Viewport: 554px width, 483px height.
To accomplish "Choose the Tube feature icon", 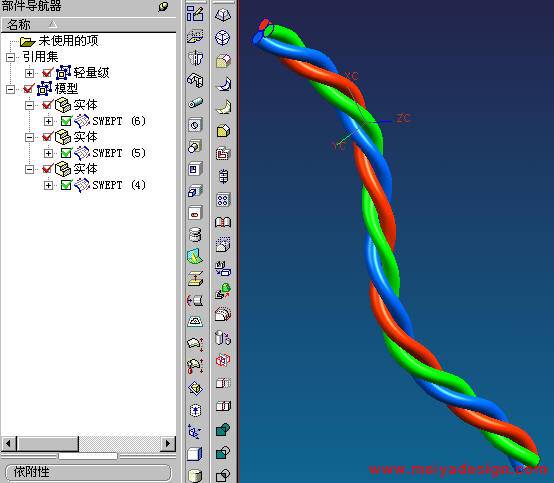I will tap(195, 102).
